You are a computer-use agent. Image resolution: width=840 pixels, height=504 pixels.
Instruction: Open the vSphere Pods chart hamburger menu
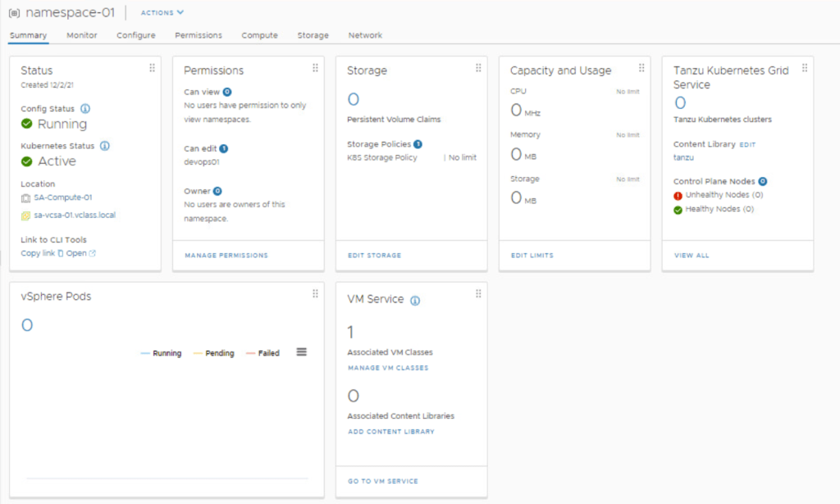coord(301,352)
